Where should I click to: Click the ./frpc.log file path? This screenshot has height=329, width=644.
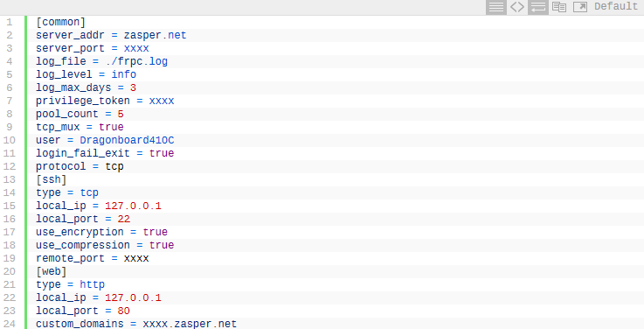tap(136, 61)
